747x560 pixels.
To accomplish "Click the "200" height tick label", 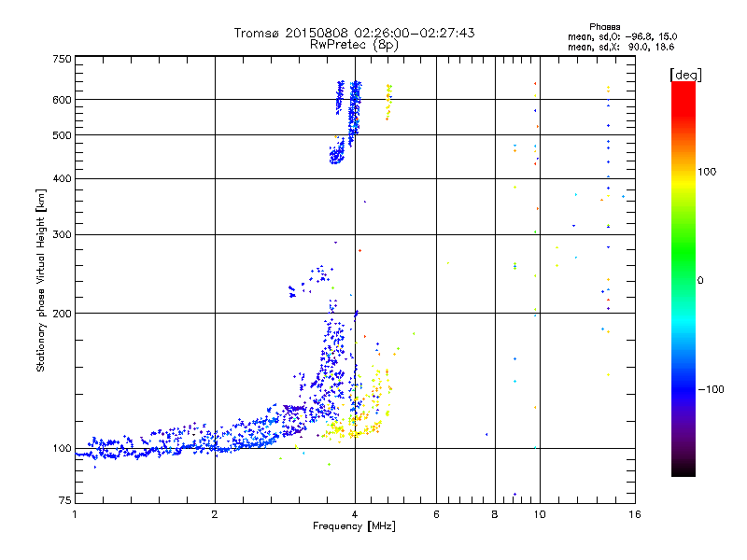I will (x=62, y=314).
